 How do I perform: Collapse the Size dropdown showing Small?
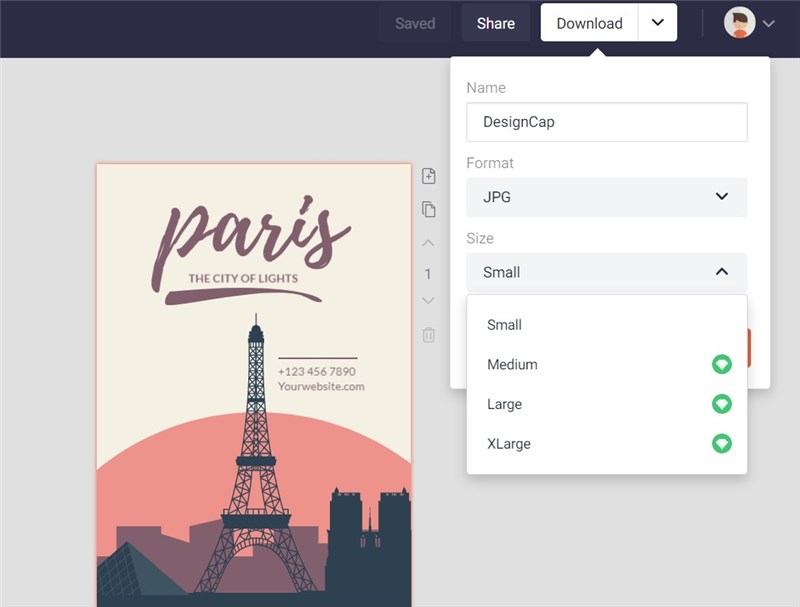[607, 272]
